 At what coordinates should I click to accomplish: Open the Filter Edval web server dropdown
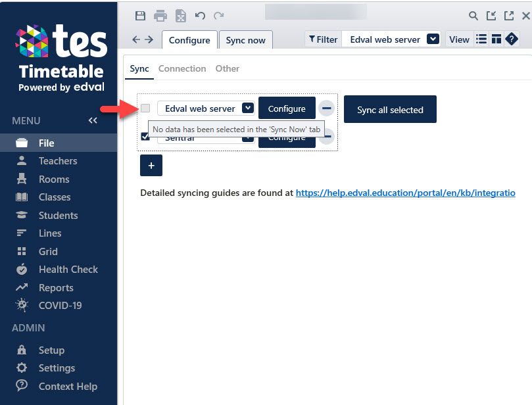433,39
